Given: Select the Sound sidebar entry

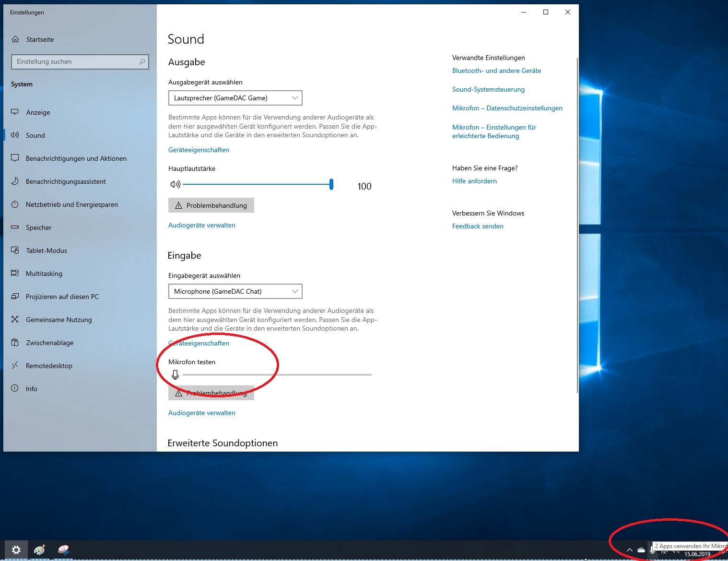Looking at the screenshot, I should pos(80,135).
